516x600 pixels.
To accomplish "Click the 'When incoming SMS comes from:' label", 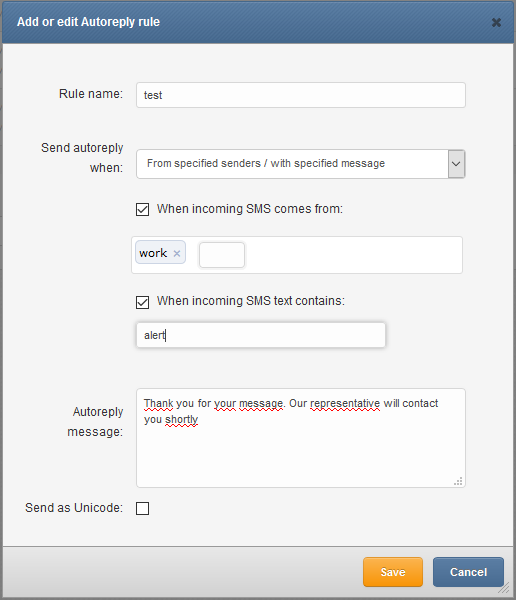I will point(250,209).
